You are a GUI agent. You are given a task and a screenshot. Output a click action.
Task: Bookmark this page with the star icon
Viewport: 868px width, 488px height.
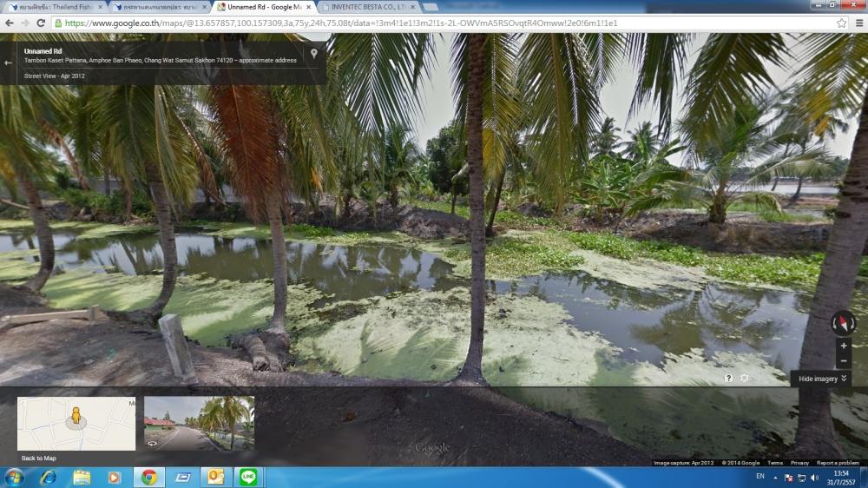click(841, 23)
